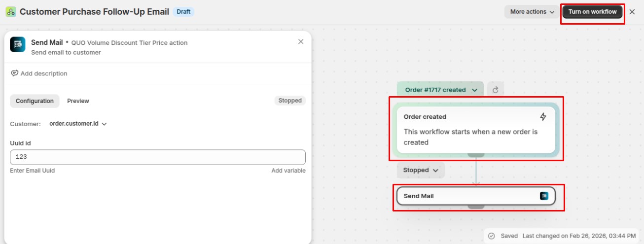Close the workflow editor with top-right X
This screenshot has height=244, width=644.
click(632, 12)
